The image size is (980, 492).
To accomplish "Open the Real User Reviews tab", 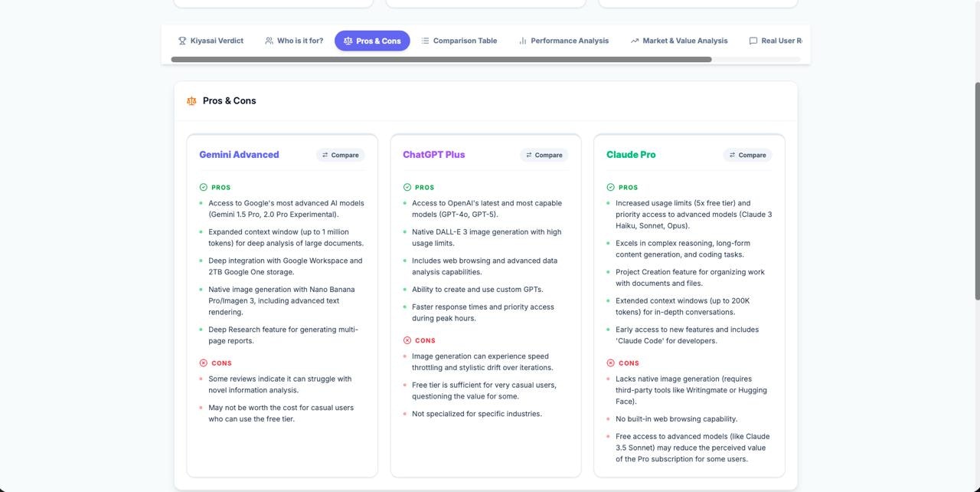I will tap(775, 41).
